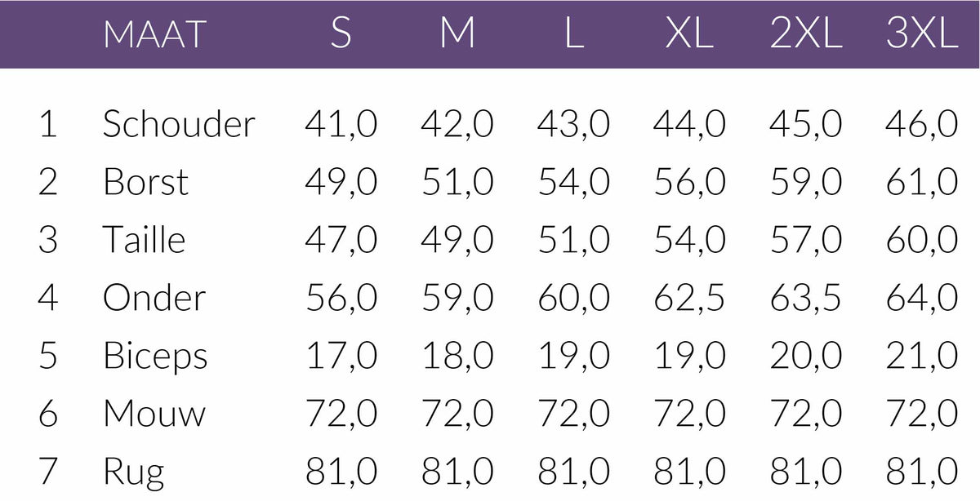Click the Schouder value for size S

341,124
